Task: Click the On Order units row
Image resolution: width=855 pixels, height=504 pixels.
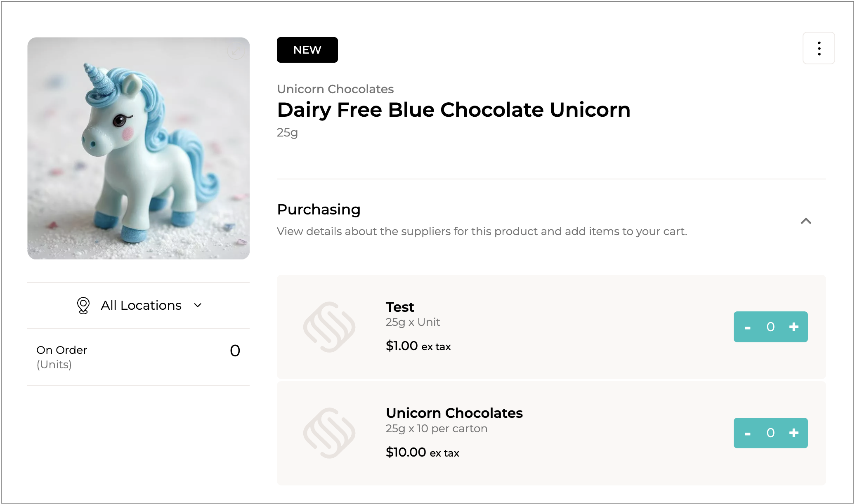Action: [x=138, y=357]
